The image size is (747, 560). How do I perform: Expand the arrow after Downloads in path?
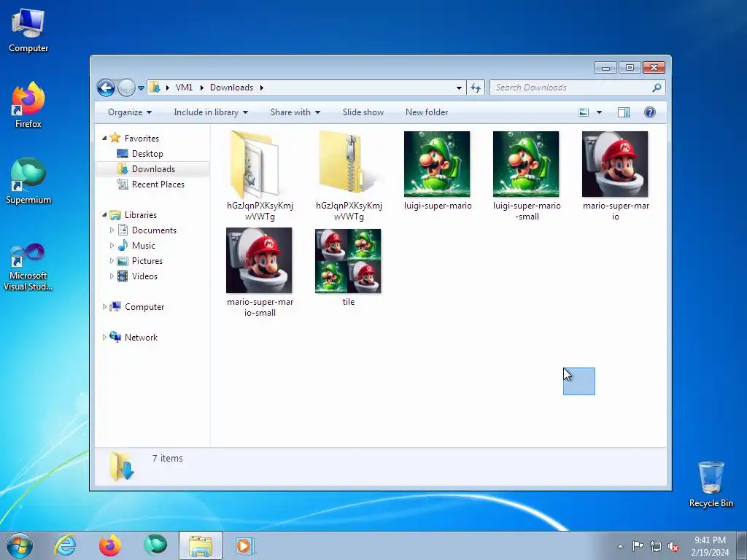(x=262, y=87)
